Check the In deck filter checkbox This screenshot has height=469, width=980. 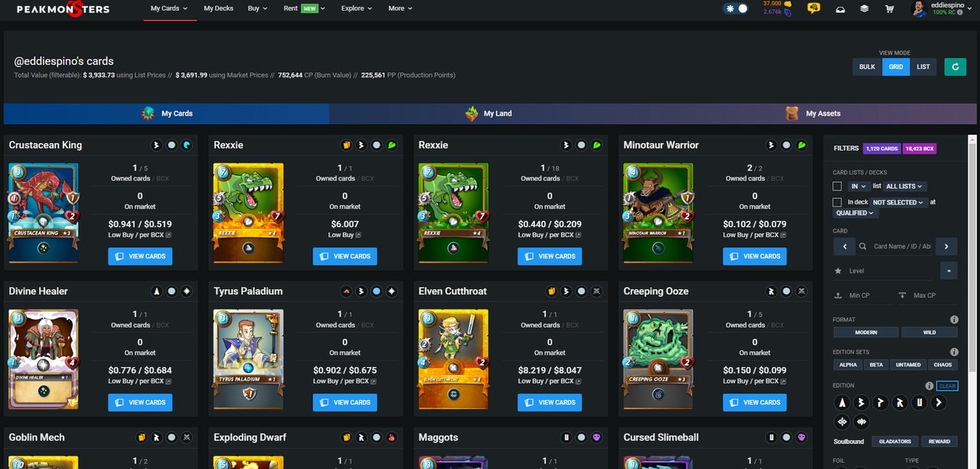[838, 202]
